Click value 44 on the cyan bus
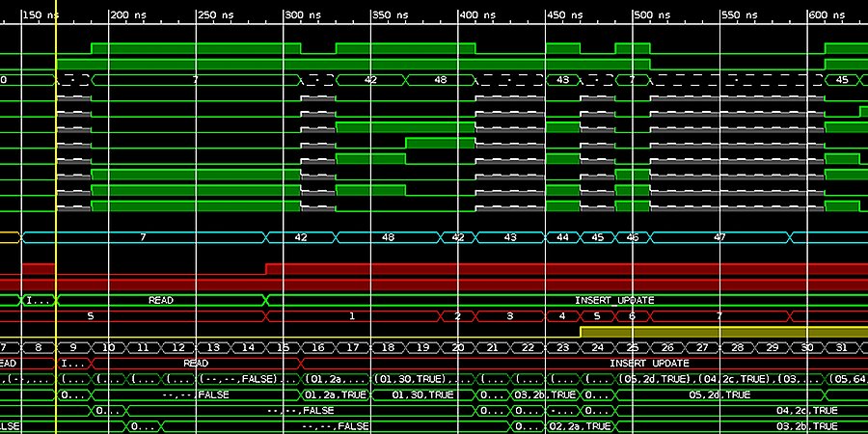Viewport: 868px width, 434px height. click(562, 236)
